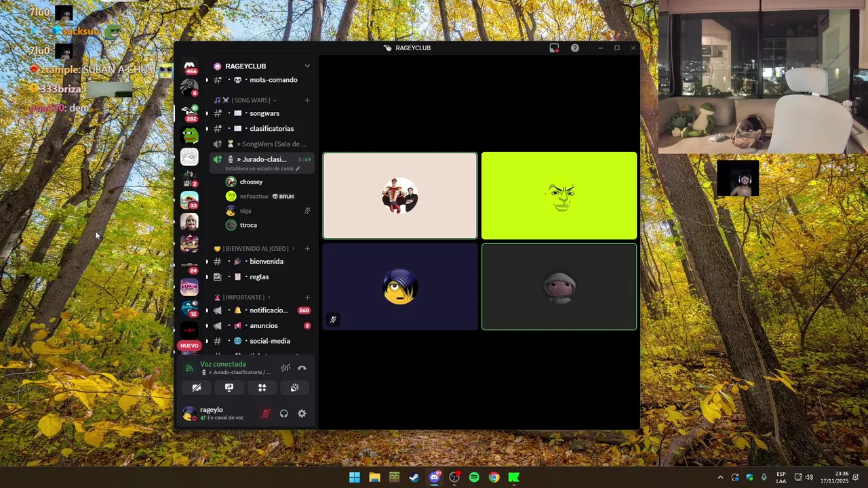Select the gray Sackboy avatar tile
The height and width of the screenshot is (488, 868).
click(559, 287)
